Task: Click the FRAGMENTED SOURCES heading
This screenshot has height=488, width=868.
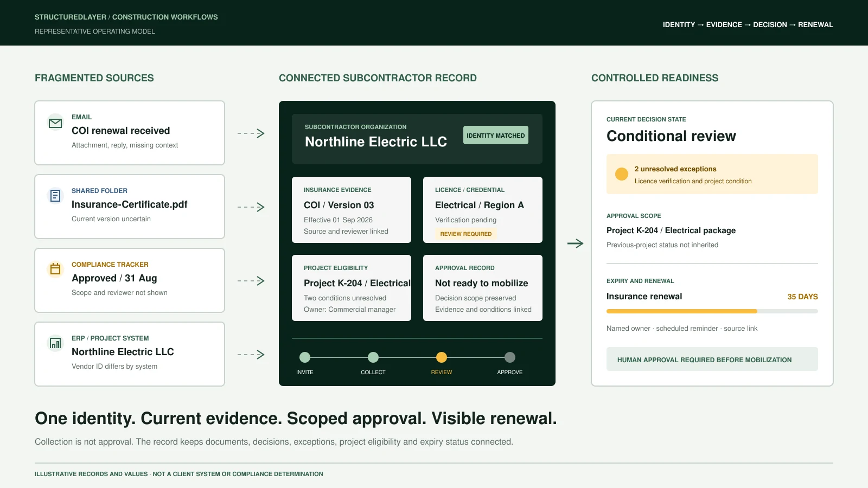Action: [x=94, y=78]
